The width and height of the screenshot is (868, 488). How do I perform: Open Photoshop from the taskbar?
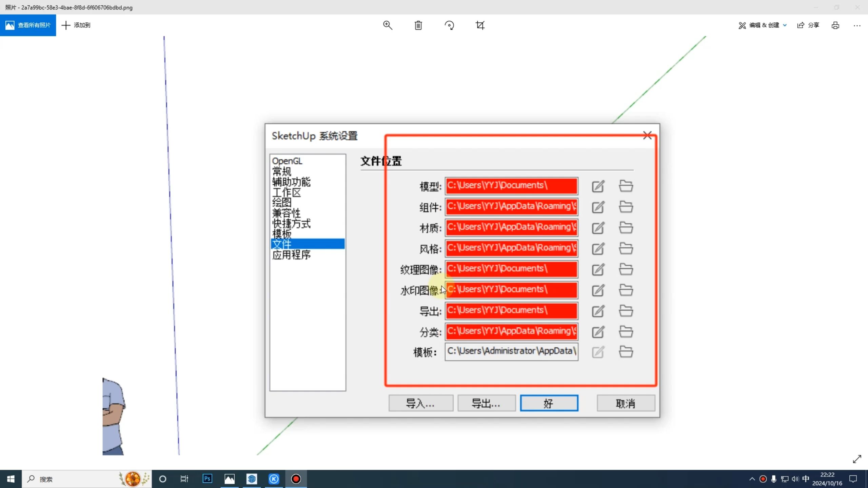[x=207, y=479]
